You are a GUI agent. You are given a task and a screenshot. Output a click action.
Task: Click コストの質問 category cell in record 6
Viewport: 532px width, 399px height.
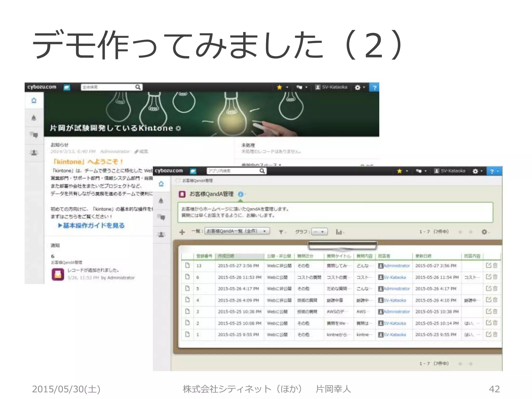tap(309, 277)
